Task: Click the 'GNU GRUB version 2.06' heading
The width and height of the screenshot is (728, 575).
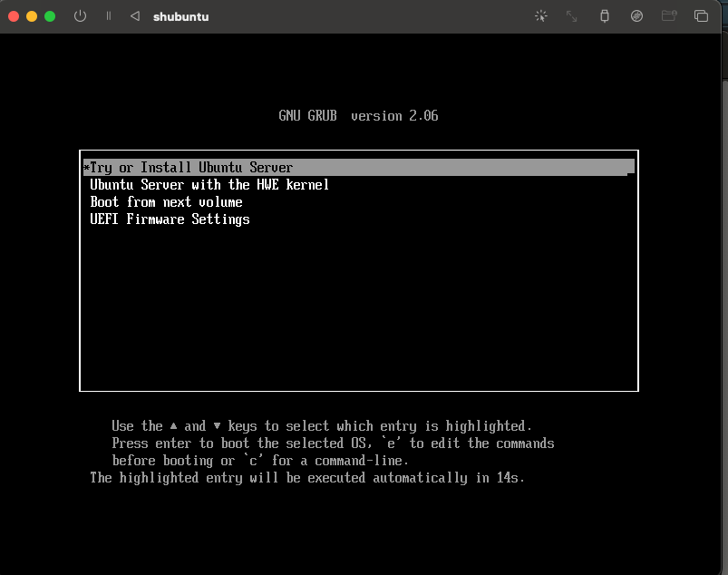Action: click(358, 116)
